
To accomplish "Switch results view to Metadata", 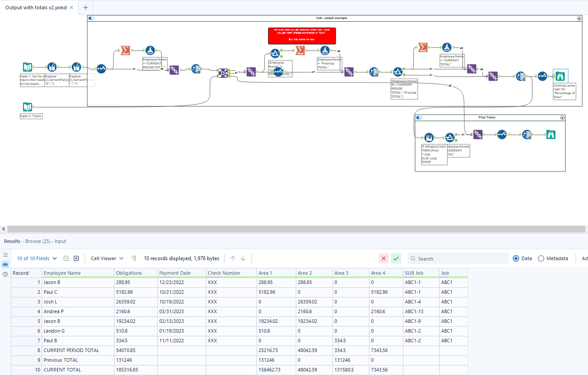I will 541,258.
